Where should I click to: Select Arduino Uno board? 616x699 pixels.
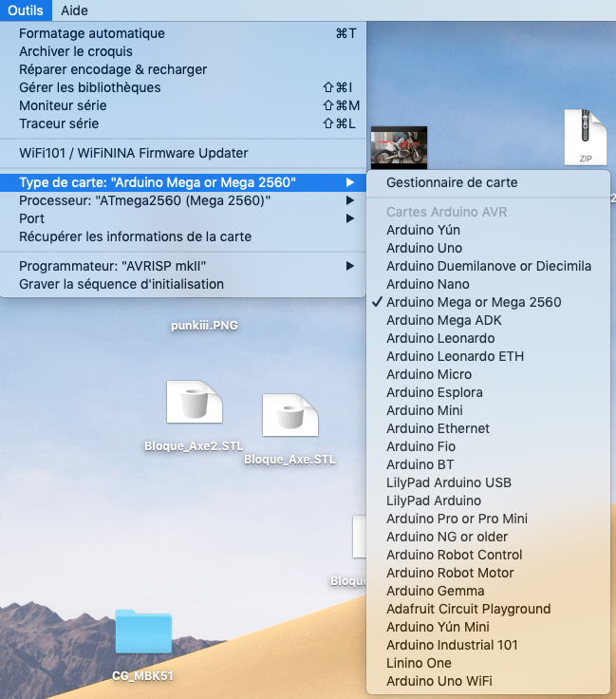pyautogui.click(x=488, y=248)
